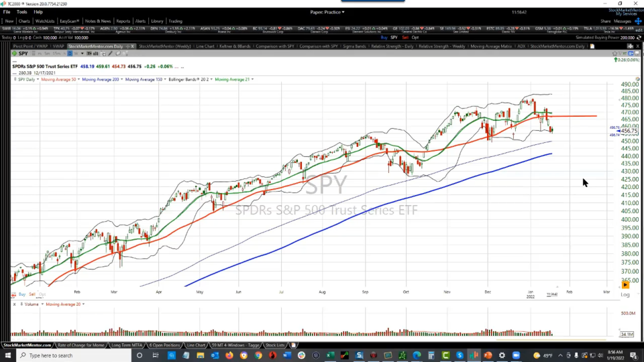Click EasyScan in the main toolbar
The width and height of the screenshot is (644, 362).
69,21
